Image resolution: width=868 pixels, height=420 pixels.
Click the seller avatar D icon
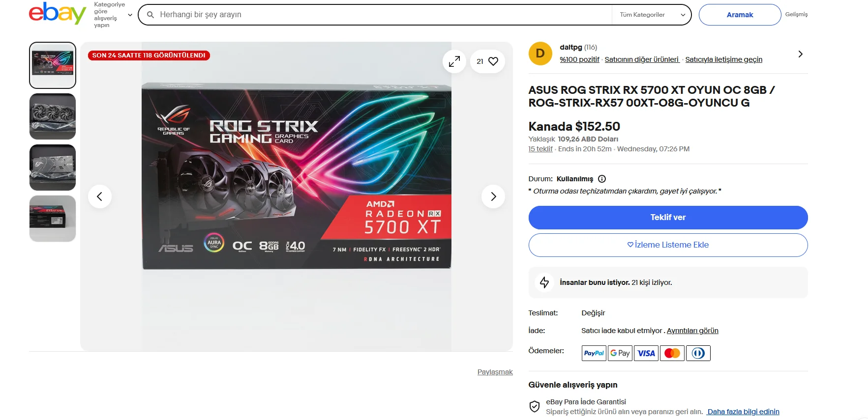(540, 54)
